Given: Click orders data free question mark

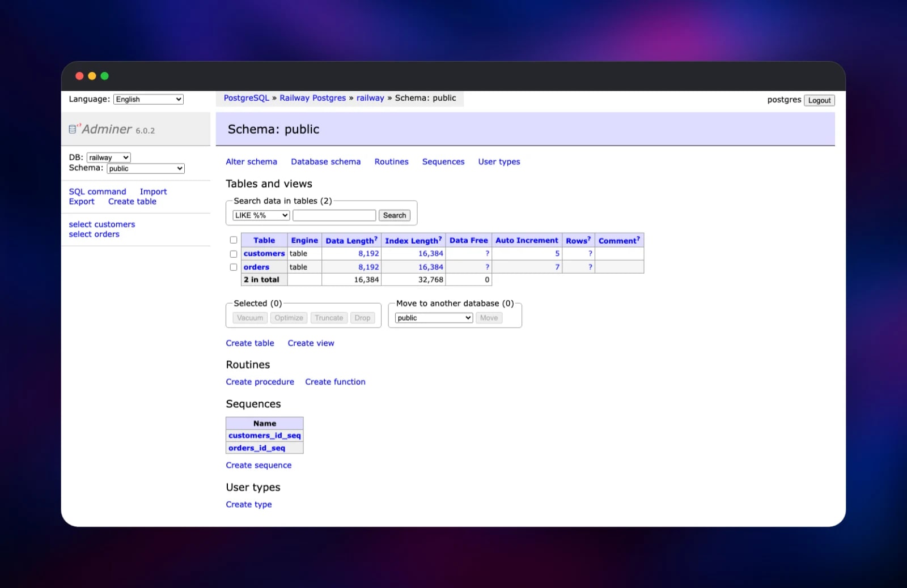Looking at the screenshot, I should pyautogui.click(x=487, y=267).
